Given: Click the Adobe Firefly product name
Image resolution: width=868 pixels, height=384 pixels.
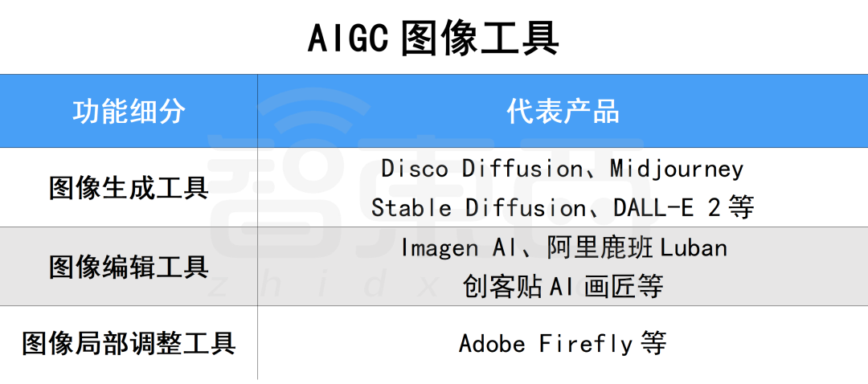Looking at the screenshot, I should tap(546, 344).
